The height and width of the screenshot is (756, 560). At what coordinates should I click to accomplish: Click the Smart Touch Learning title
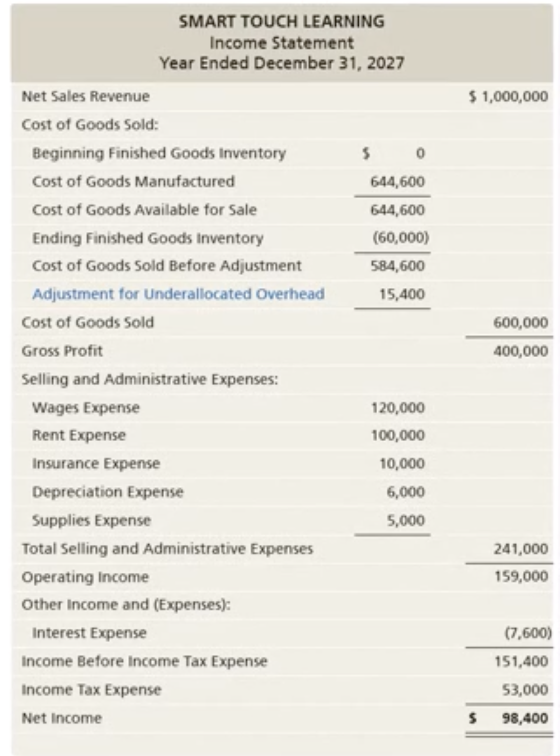[282, 22]
